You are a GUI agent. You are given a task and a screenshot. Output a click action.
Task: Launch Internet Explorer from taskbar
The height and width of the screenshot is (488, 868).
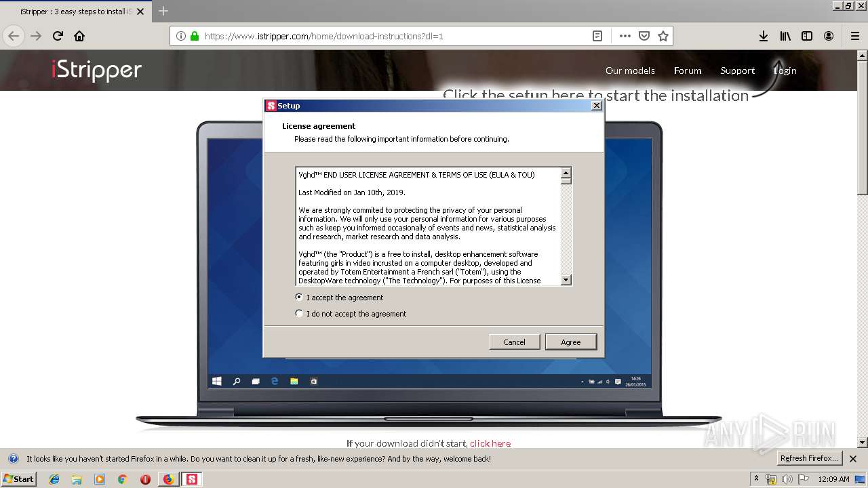[54, 479]
